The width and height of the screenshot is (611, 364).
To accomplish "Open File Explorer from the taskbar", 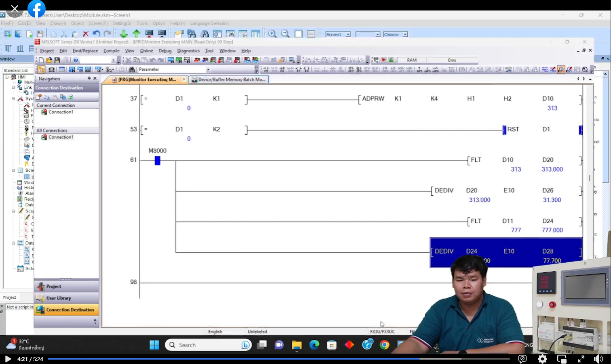I will (297, 345).
